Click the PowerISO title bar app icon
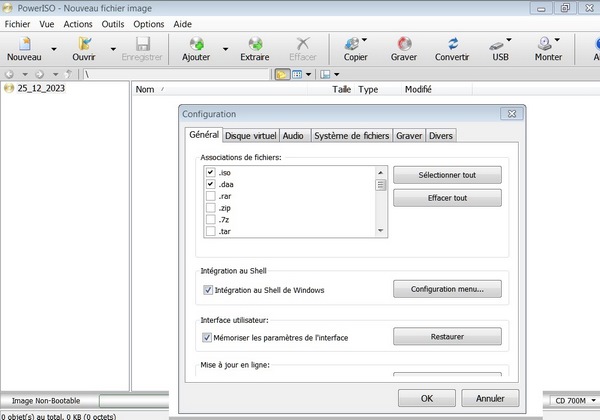The width and height of the screenshot is (600, 420). tap(7, 8)
